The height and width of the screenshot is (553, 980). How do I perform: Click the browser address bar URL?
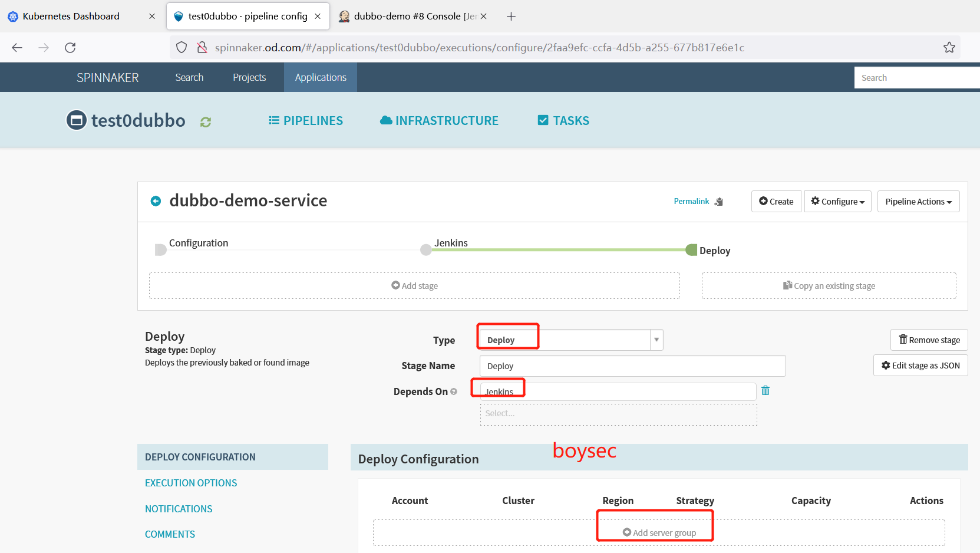(480, 48)
